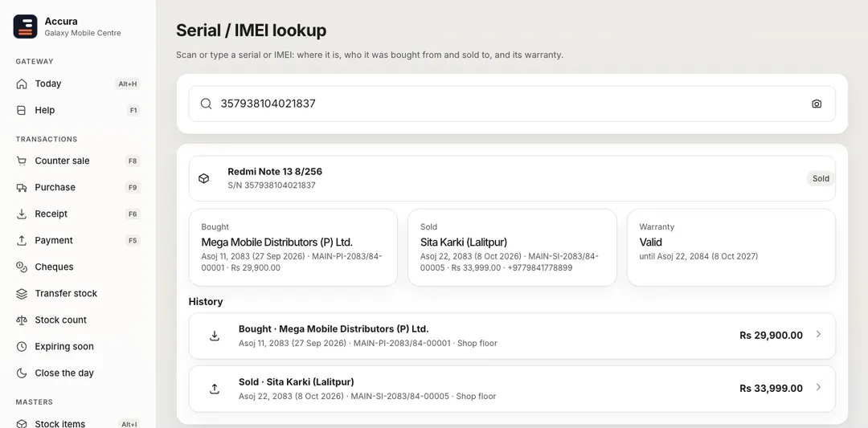Click the download icon in Bought history row
Image resolution: width=868 pixels, height=428 pixels.
pyautogui.click(x=215, y=336)
